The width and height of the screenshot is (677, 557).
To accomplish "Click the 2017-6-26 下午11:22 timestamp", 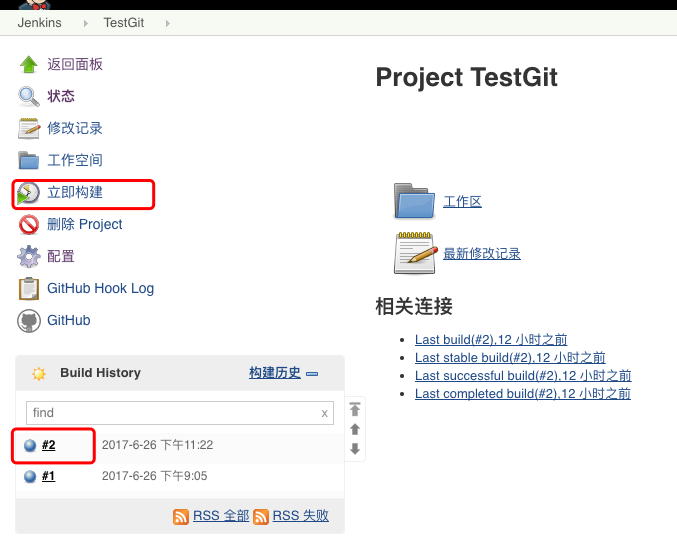I will [158, 445].
